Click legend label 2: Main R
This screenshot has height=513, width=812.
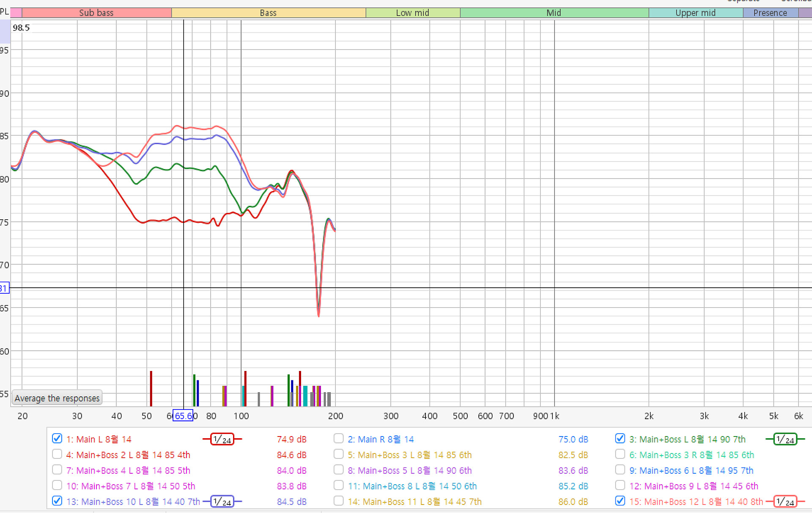[x=381, y=439]
